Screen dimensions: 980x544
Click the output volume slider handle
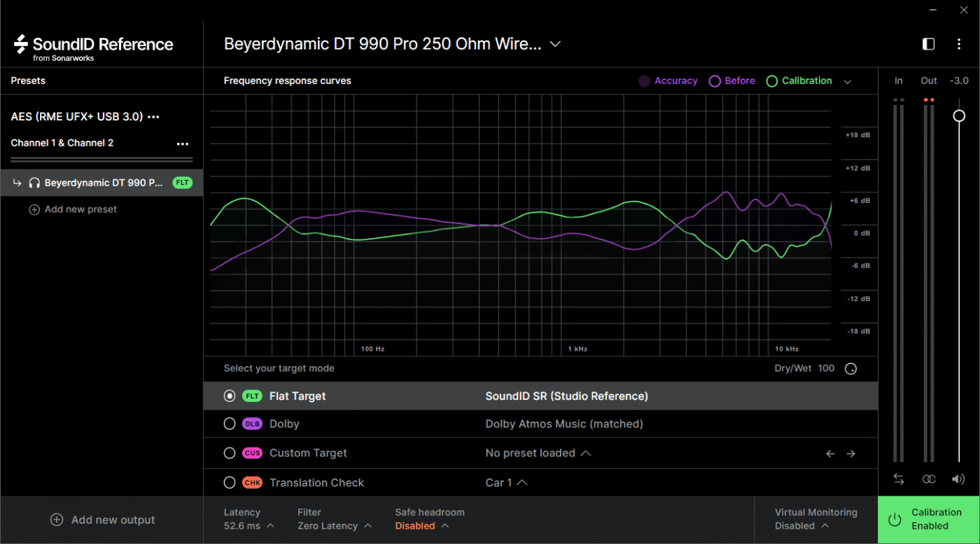[959, 116]
